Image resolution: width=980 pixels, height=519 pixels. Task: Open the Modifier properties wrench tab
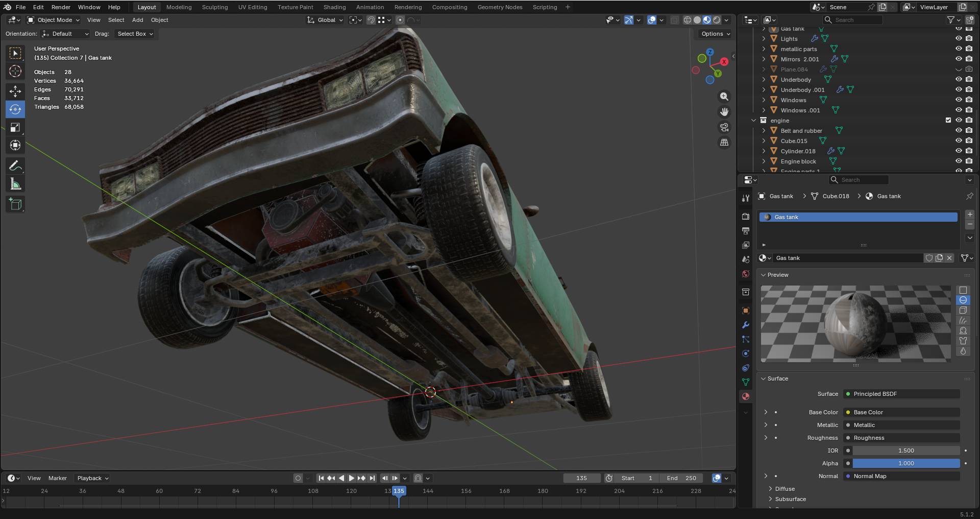746,325
